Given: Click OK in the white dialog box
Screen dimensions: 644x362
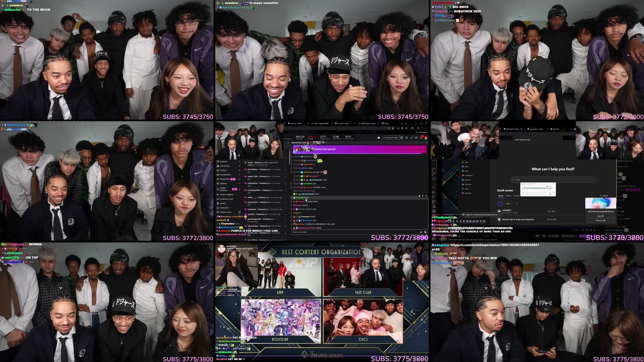Looking at the screenshot, I should 550,194.
